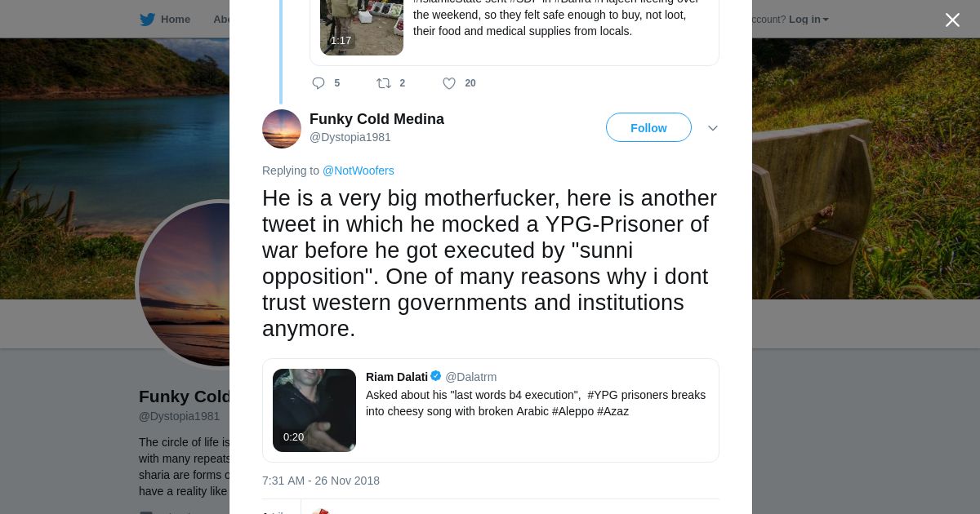Retweet the parent tweet with 2 retweets
The width and height of the screenshot is (980, 514).
pos(383,83)
